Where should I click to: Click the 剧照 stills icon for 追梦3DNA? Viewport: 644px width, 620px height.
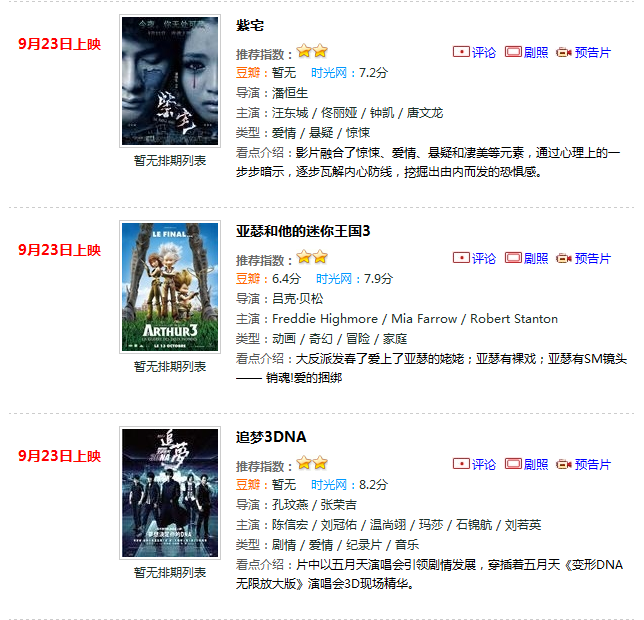[x=513, y=464]
